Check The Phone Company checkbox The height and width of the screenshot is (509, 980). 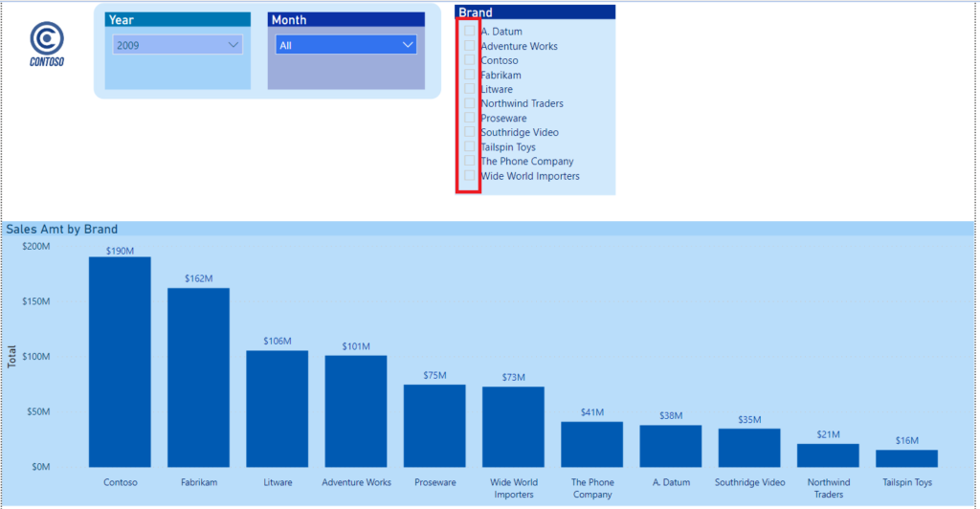point(469,161)
